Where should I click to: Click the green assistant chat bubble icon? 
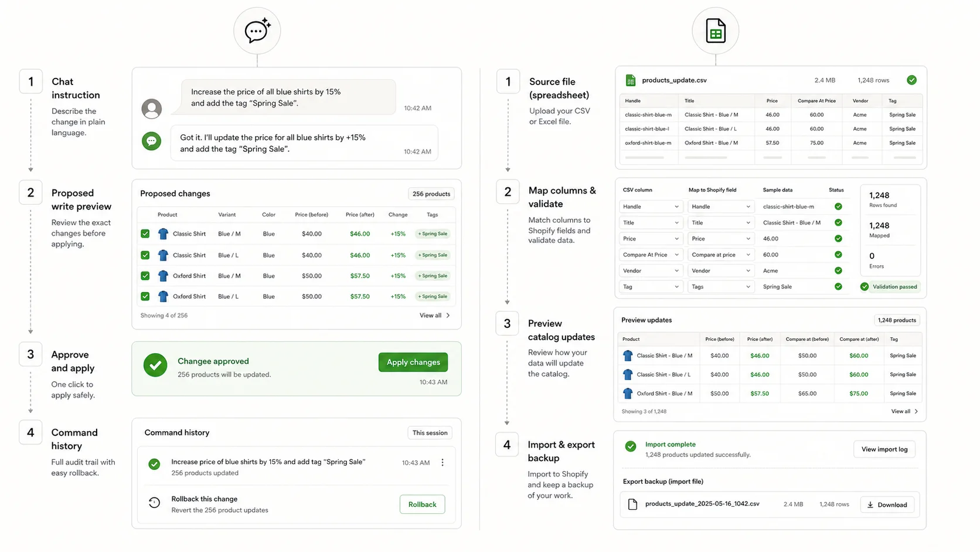(152, 141)
